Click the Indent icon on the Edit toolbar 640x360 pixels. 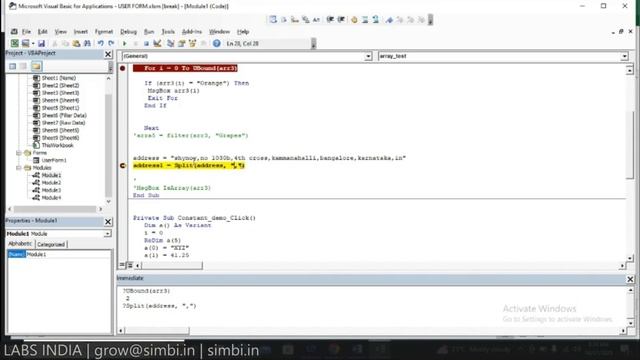330,19
